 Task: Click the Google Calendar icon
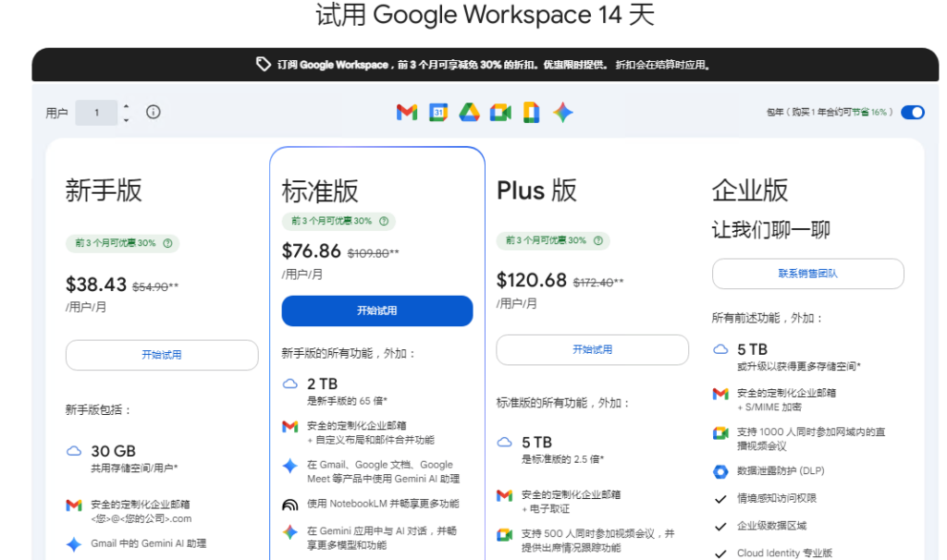coord(438,113)
